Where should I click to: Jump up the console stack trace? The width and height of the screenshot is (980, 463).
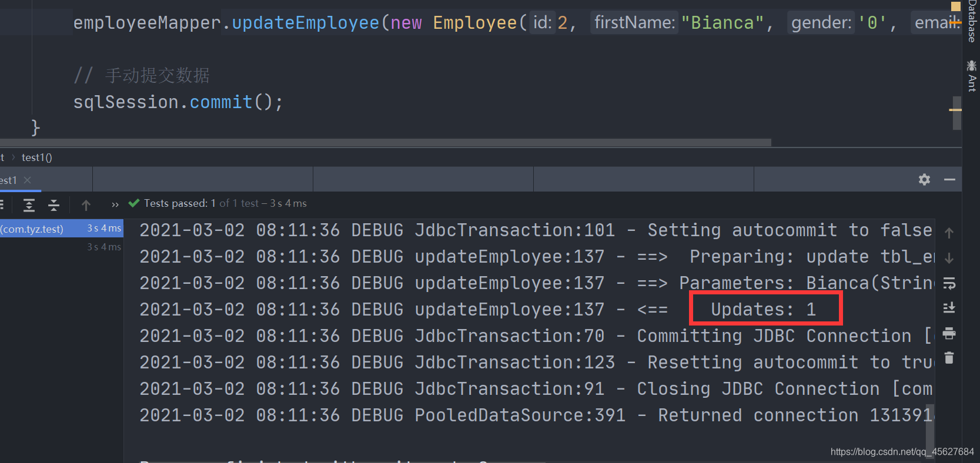(x=949, y=233)
